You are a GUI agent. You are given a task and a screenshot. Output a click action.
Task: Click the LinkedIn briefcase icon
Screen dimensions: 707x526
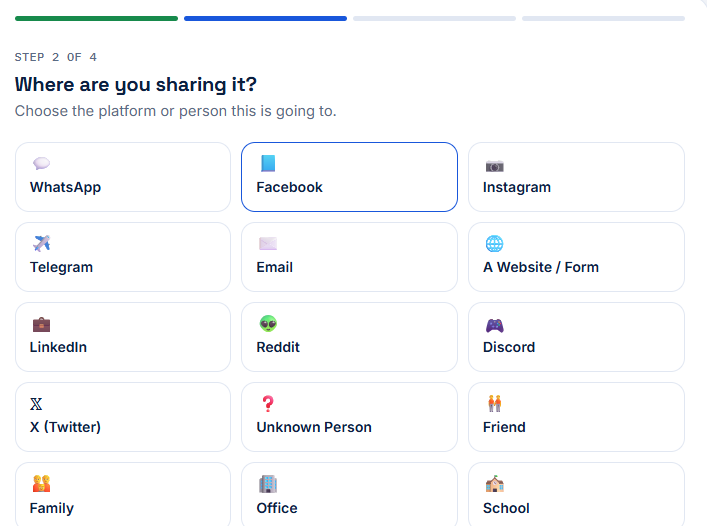[x=41, y=324]
